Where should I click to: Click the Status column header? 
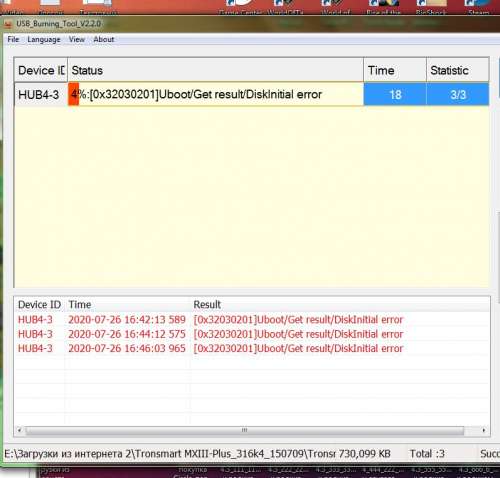(x=215, y=70)
